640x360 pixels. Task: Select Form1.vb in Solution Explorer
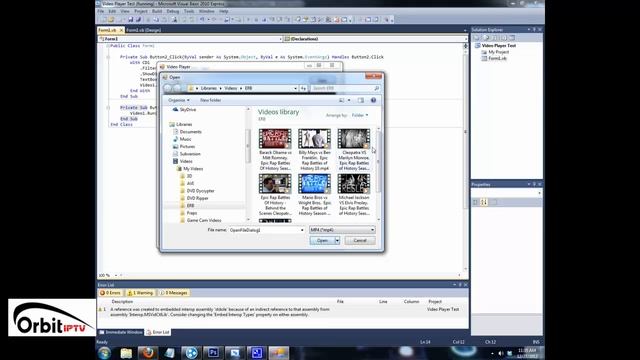(x=494, y=58)
